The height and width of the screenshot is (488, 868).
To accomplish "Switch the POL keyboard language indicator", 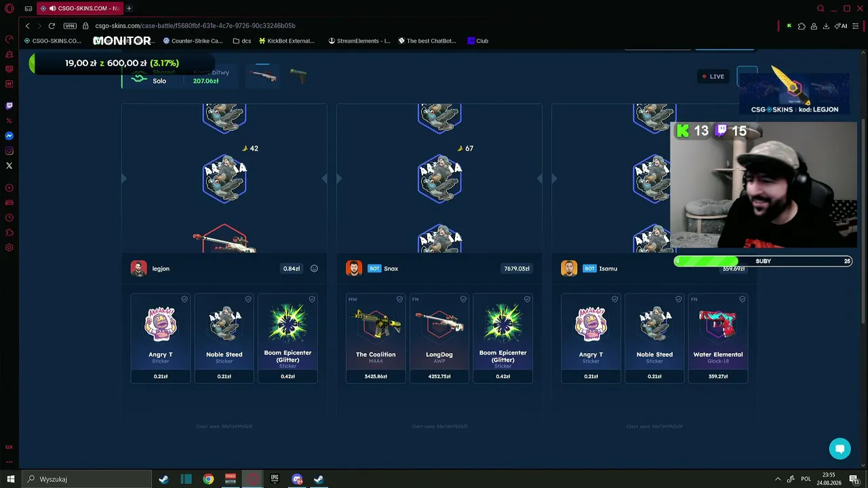I will point(806,479).
